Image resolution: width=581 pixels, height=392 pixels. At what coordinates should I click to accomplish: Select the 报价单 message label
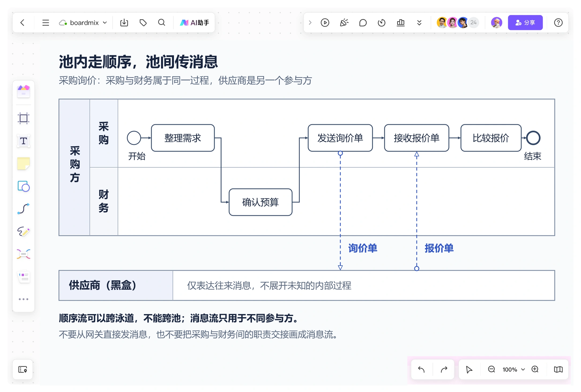click(439, 248)
